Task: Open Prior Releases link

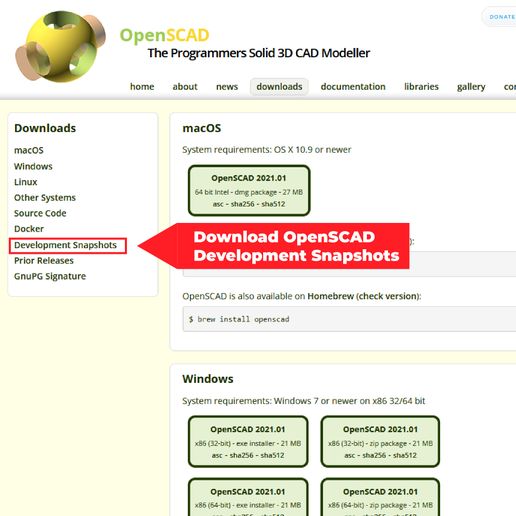Action: pyautogui.click(x=44, y=261)
